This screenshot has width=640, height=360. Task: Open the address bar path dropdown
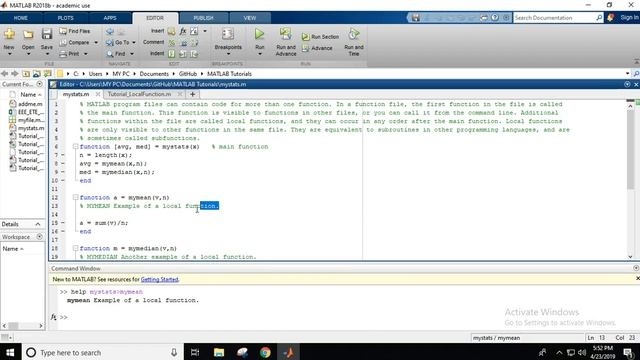coord(627,74)
